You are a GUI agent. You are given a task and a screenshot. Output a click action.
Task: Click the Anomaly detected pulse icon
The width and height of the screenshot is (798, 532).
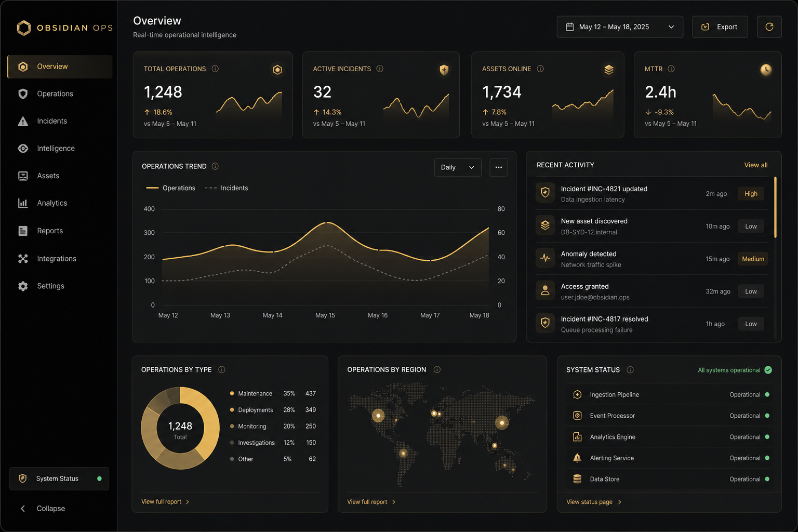[545, 258]
